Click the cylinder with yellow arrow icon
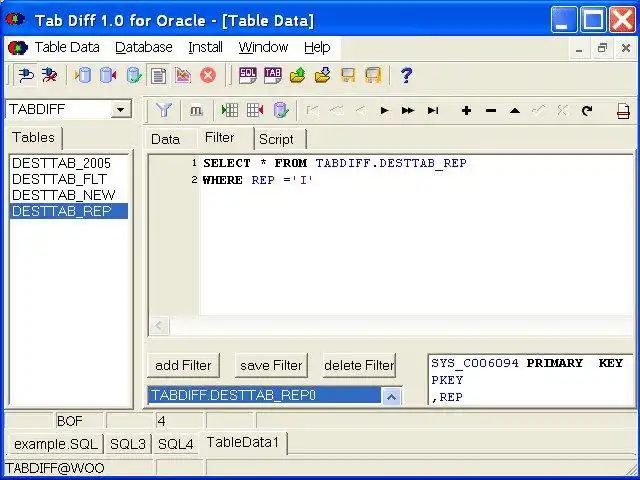The width and height of the screenshot is (640, 480). click(83, 76)
